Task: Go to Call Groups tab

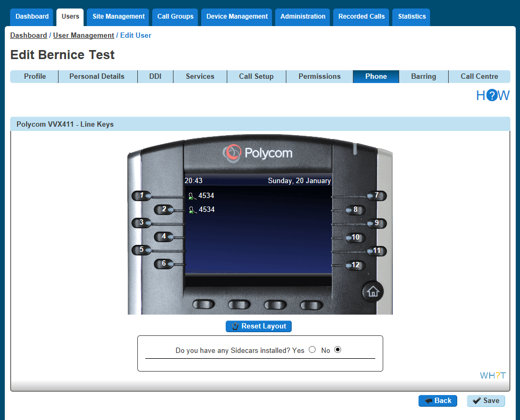Action: tap(175, 17)
